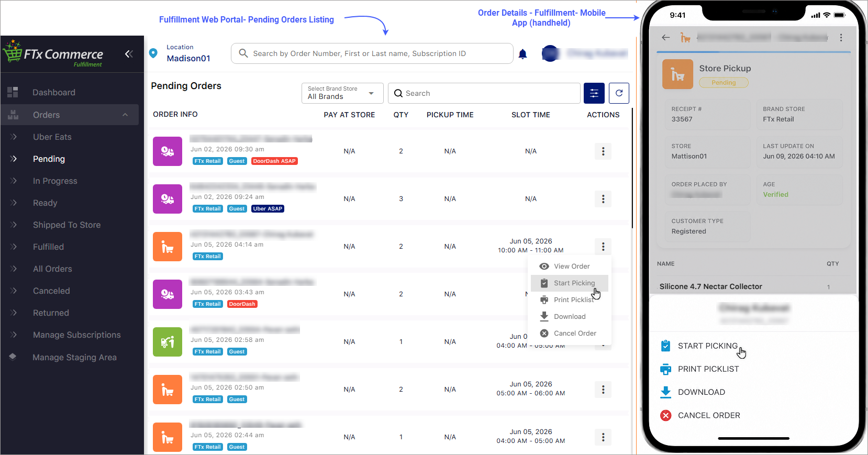Viewport: 868px width, 455px height.
Task: Choose Download in the context menu
Action: [x=570, y=316]
